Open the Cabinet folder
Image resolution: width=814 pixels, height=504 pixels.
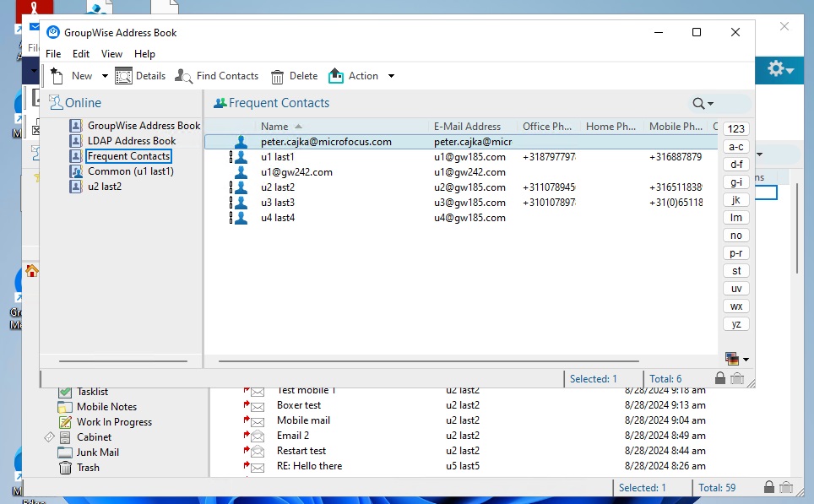(94, 437)
